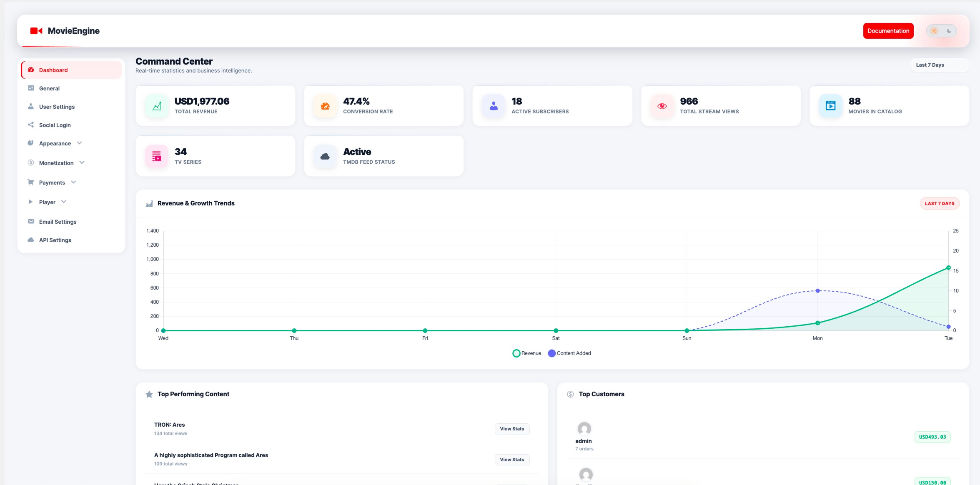Open the Documentation button
Viewport: 980px width, 485px height.
pyautogui.click(x=888, y=31)
